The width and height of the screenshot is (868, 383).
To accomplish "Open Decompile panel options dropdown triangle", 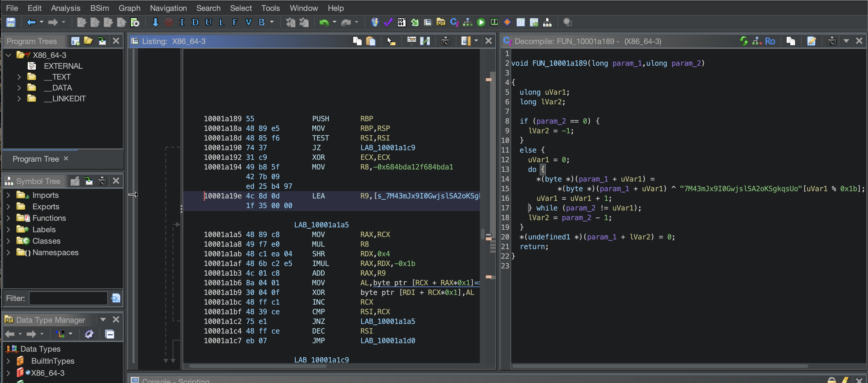I will coord(846,41).
